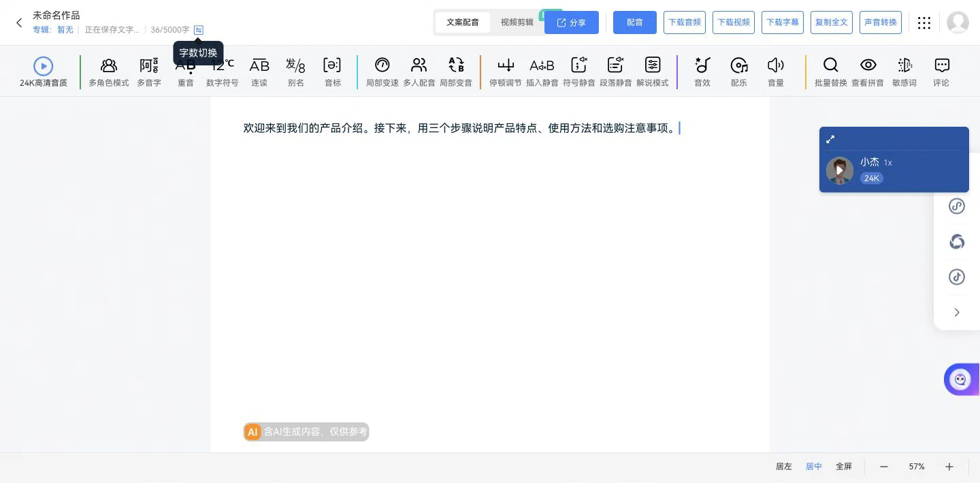Screen dimensions: 980x483
Task: Select the 连读 tool
Action: coord(259,72)
